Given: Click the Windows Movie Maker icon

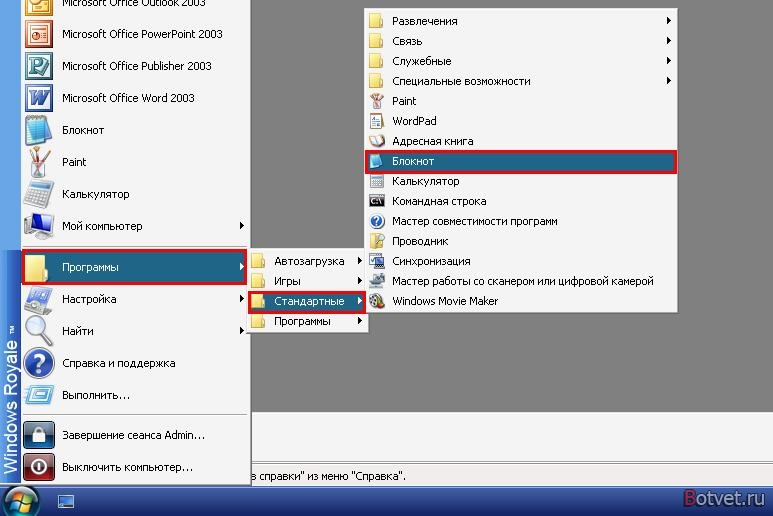Looking at the screenshot, I should [377, 301].
